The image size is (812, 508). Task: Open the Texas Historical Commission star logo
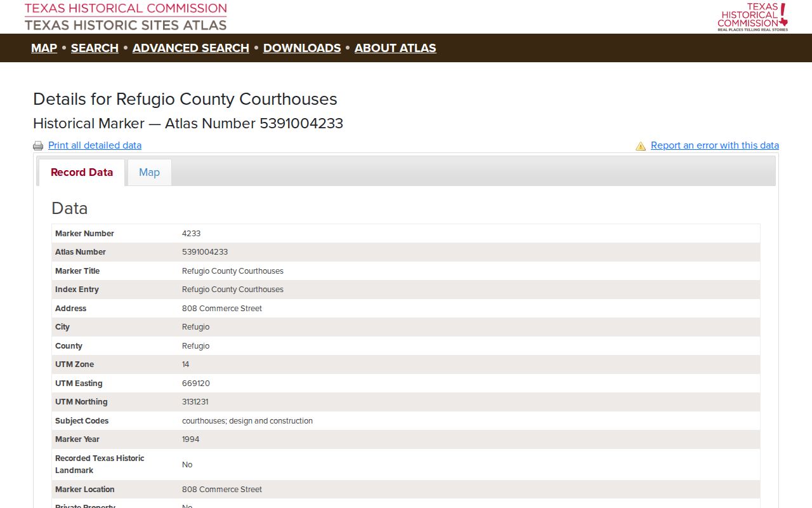point(753,17)
